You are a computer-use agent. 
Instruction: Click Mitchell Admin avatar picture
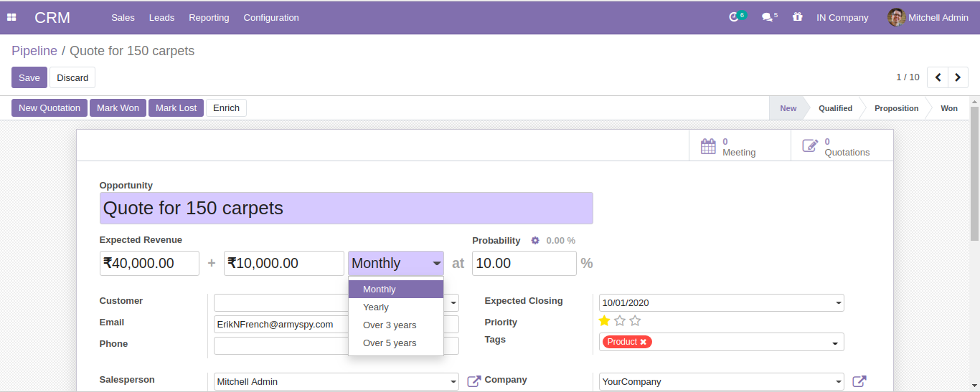(x=896, y=17)
